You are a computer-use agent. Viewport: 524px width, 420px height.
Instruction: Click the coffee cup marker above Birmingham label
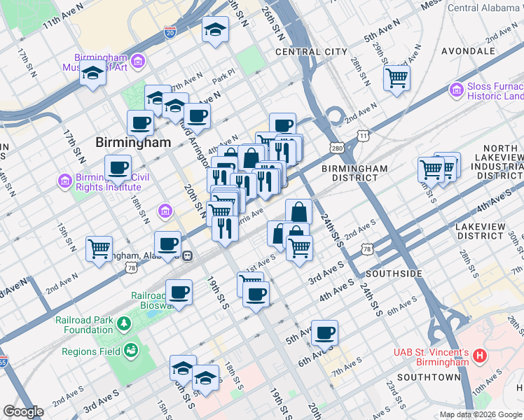click(x=140, y=124)
